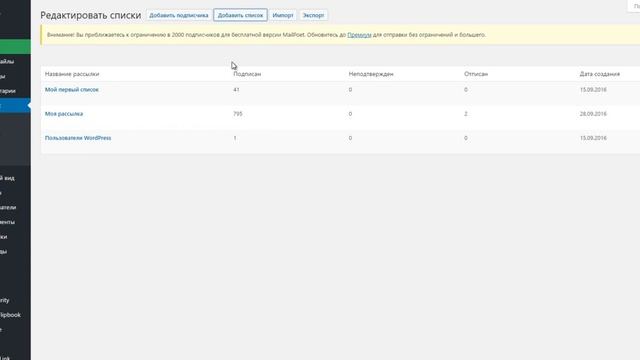
Task: Open the sidebar menu item ending 'тарии'
Action: tap(8, 91)
